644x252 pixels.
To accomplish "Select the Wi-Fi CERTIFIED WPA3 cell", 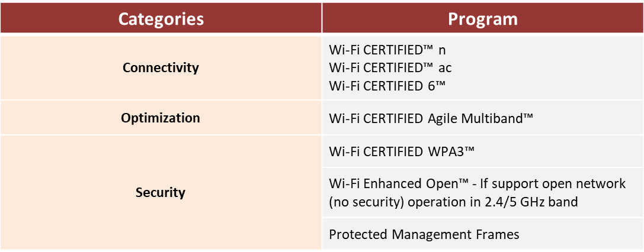I will coord(402,151).
